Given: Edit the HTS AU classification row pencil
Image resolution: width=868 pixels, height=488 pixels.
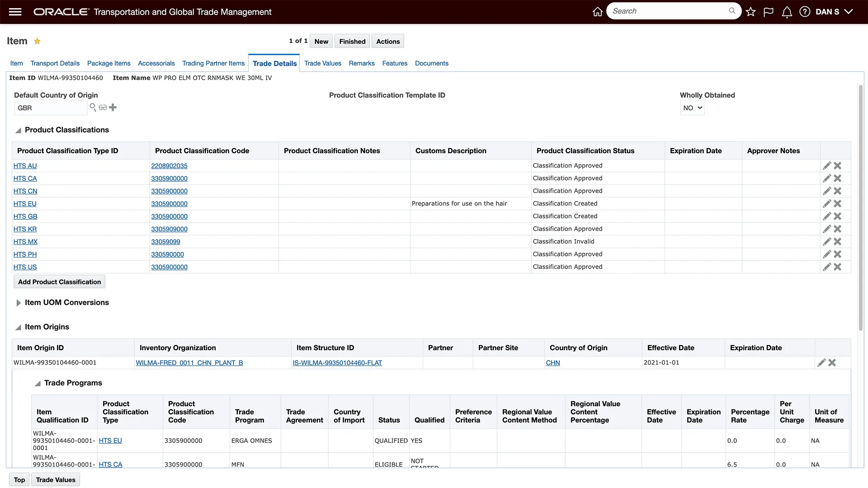Looking at the screenshot, I should (x=827, y=166).
